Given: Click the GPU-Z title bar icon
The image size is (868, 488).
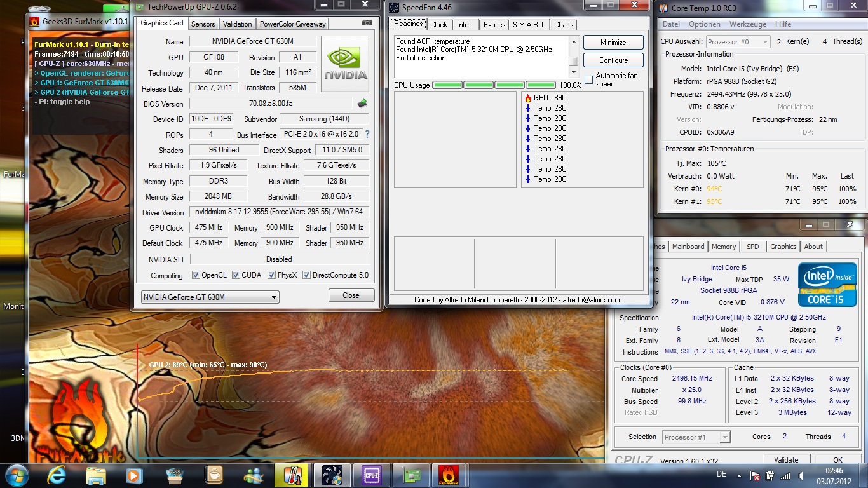Looking at the screenshot, I should pyautogui.click(x=139, y=6).
